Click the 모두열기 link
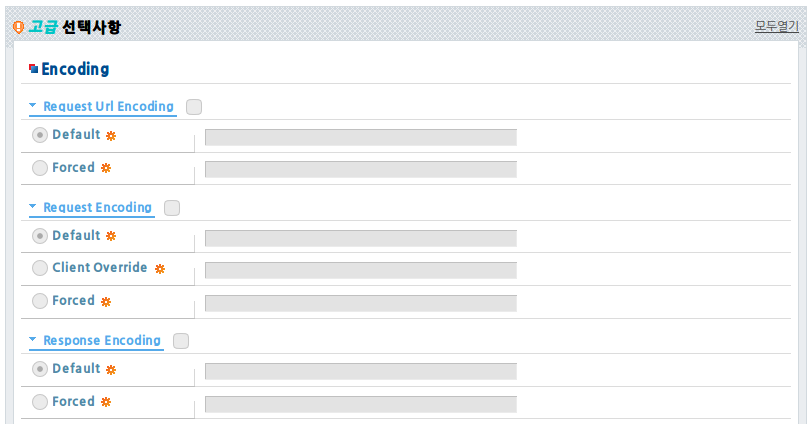The height and width of the screenshot is (424, 812). click(x=776, y=26)
